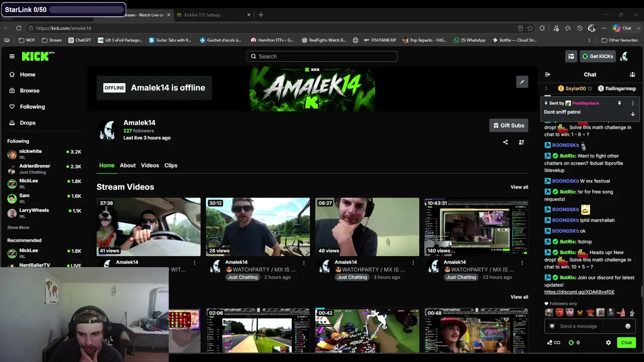Screen dimensions: 644x362
Task: Collapse the chat panel
Action: coord(547,74)
